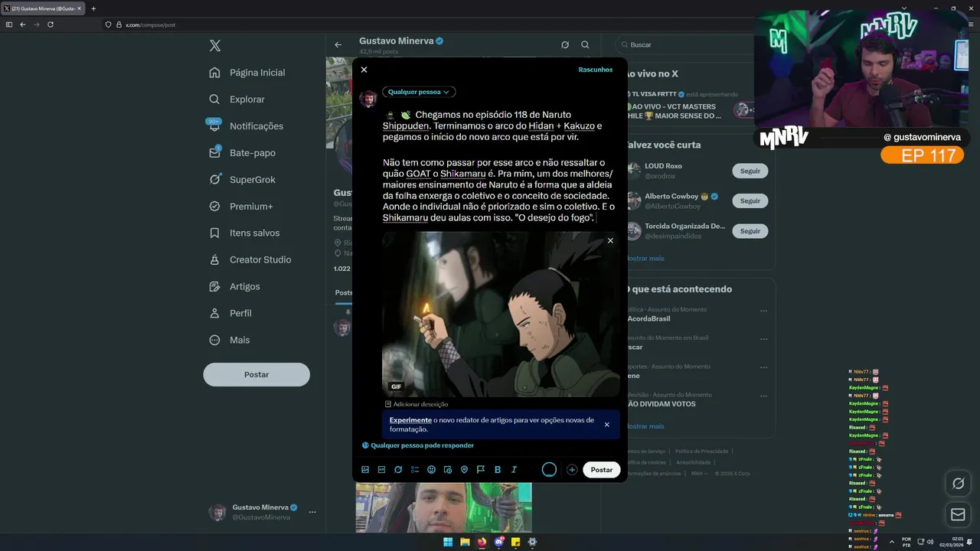Click the Grok icon in profile header

565,45
